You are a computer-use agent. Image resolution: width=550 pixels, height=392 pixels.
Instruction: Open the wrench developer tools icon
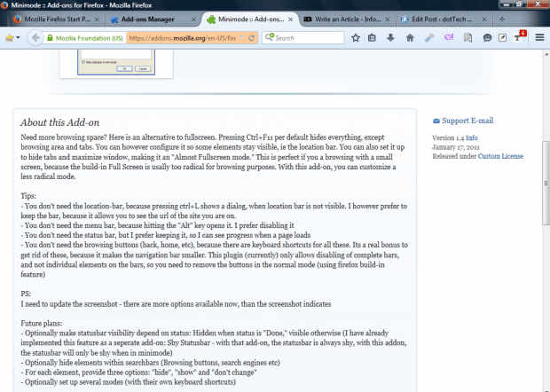(429, 37)
